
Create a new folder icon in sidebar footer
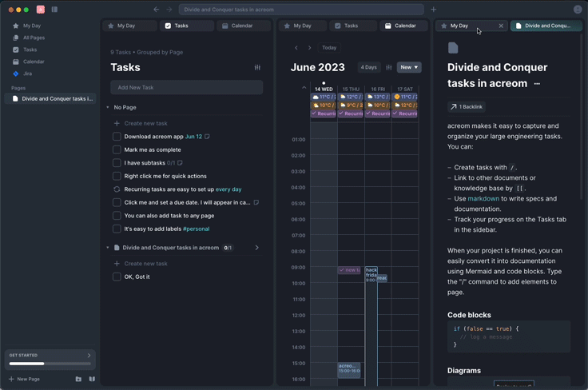coord(78,379)
